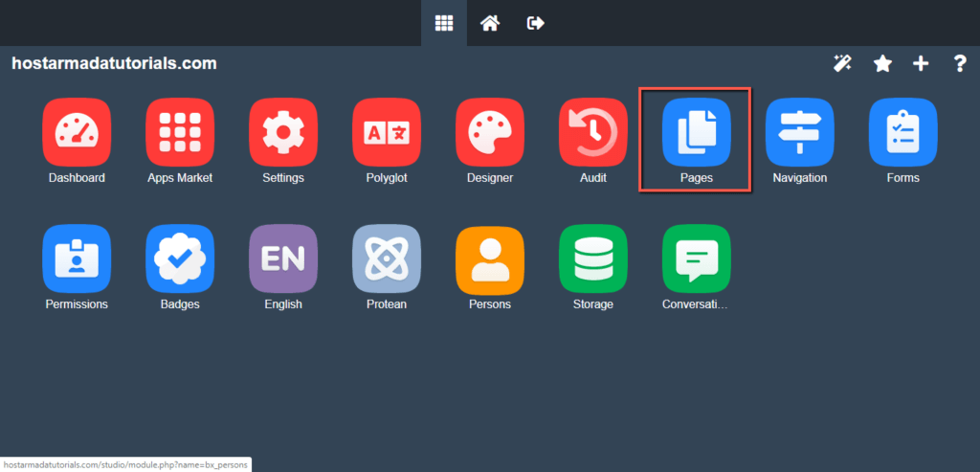980x472 pixels.
Task: Open the Dashboard app
Action: pos(77,132)
